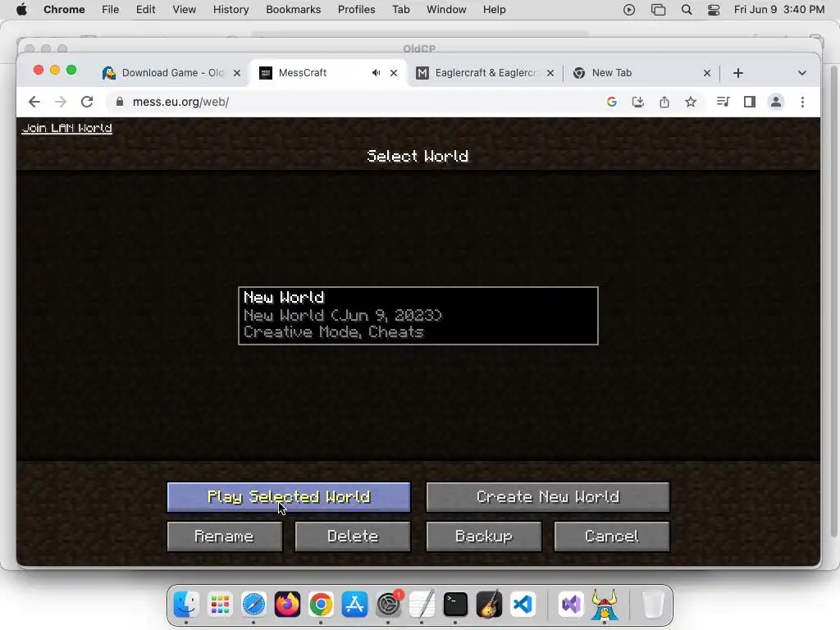Mute the MessCraft tab audio
840x630 pixels.
(376, 73)
